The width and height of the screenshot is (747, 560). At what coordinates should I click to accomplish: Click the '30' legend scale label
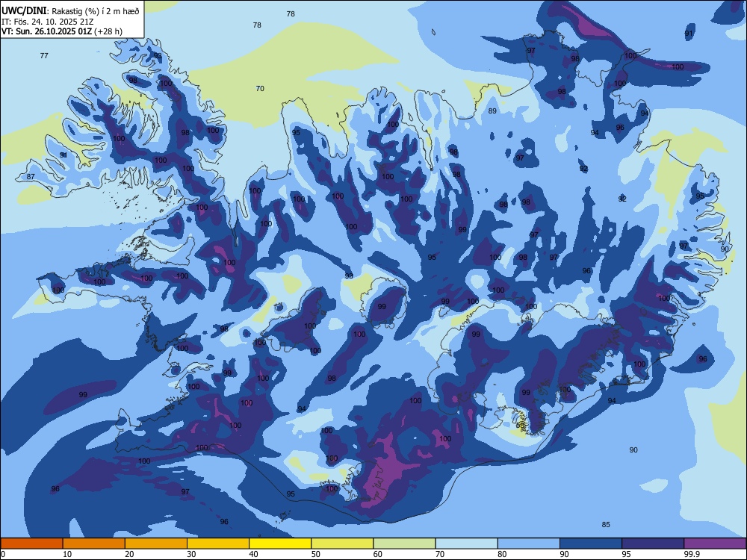[x=191, y=554]
